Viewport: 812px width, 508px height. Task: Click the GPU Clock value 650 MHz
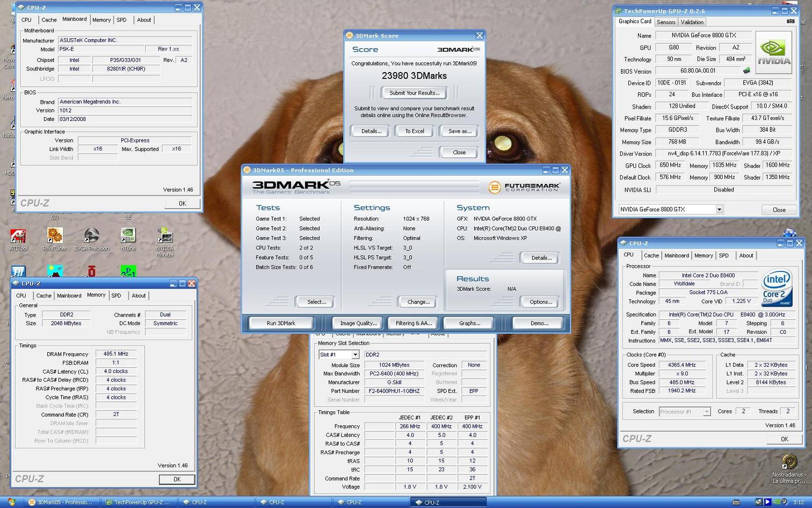(670, 165)
